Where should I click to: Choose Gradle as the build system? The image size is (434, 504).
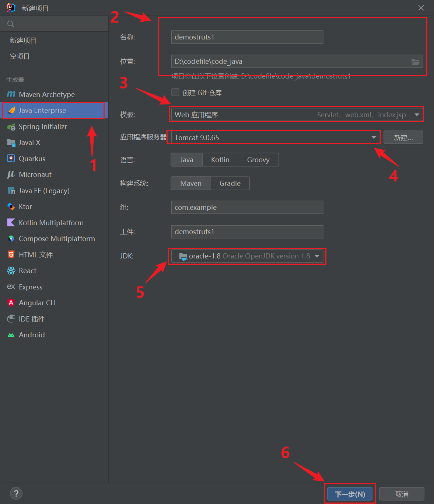(x=230, y=183)
